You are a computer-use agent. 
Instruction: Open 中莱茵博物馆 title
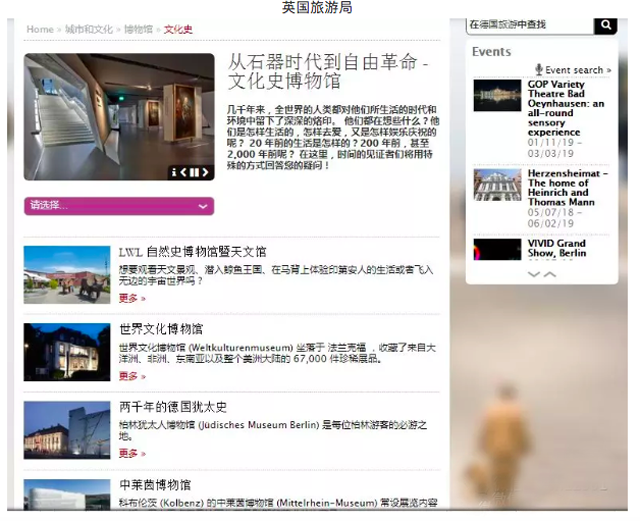pyautogui.click(x=155, y=485)
